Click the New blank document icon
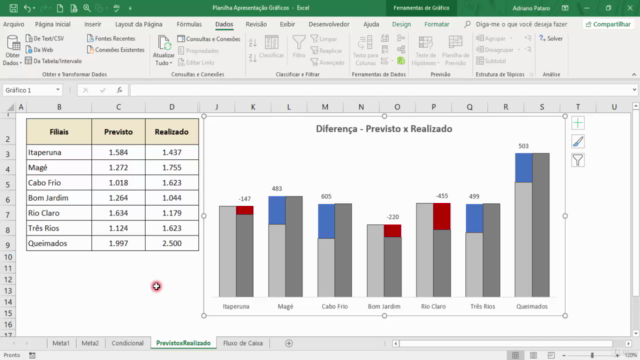 pos(60,8)
